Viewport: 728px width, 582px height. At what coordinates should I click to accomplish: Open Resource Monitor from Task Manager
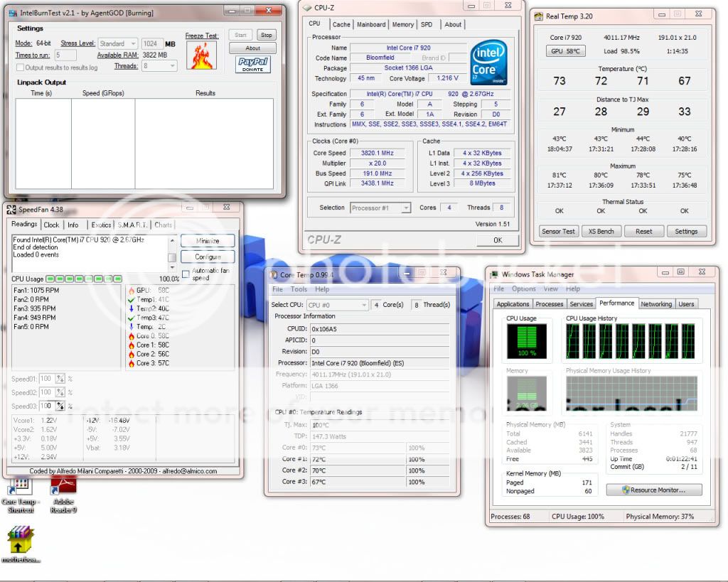point(654,490)
